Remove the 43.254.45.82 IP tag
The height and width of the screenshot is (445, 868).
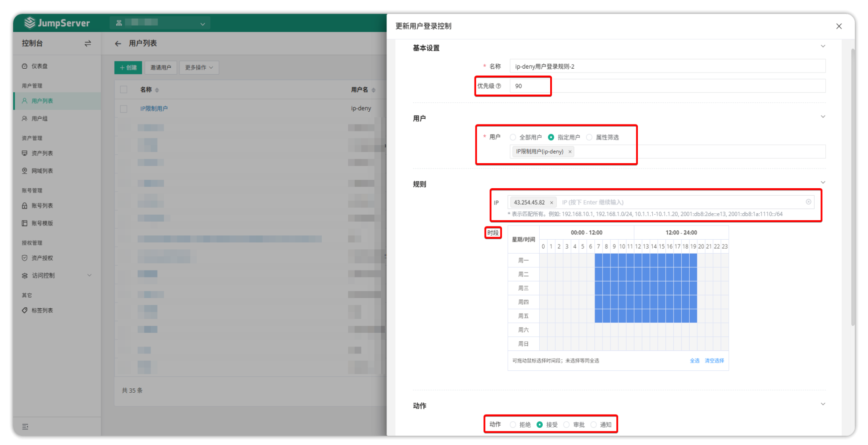(x=551, y=203)
